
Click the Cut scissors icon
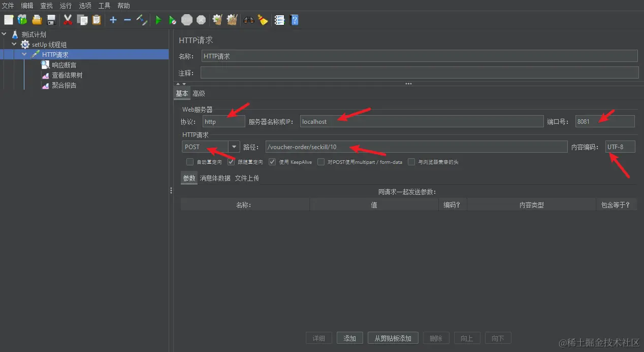[68, 20]
